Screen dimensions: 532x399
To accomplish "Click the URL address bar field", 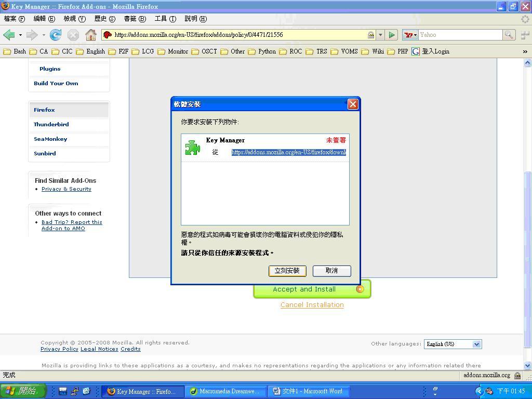I will pos(239,35).
